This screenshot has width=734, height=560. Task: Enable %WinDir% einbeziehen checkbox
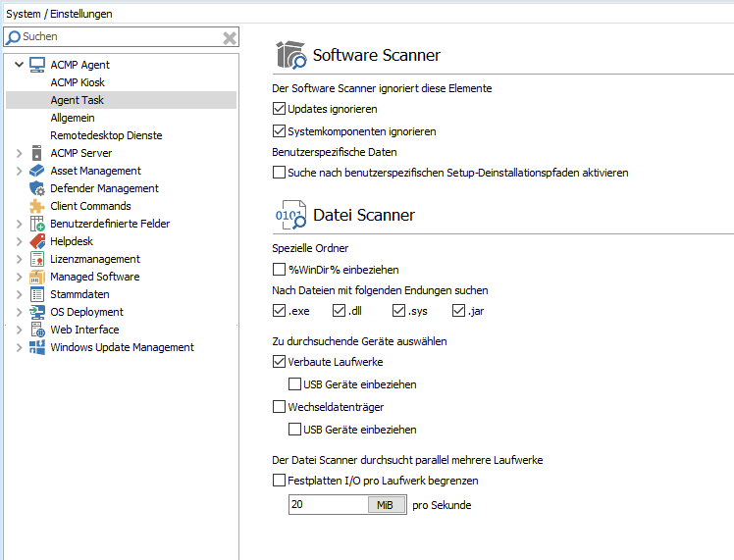[x=279, y=269]
